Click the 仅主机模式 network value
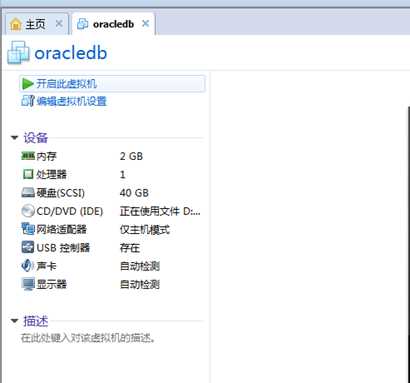This screenshot has width=410, height=383. click(145, 230)
